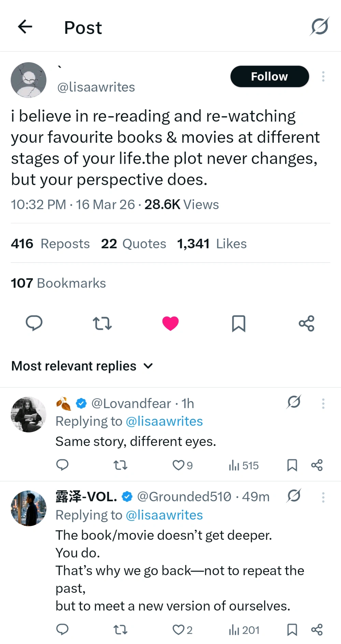Open Grok icon in Post header
341x644 pixels.
[x=319, y=27]
